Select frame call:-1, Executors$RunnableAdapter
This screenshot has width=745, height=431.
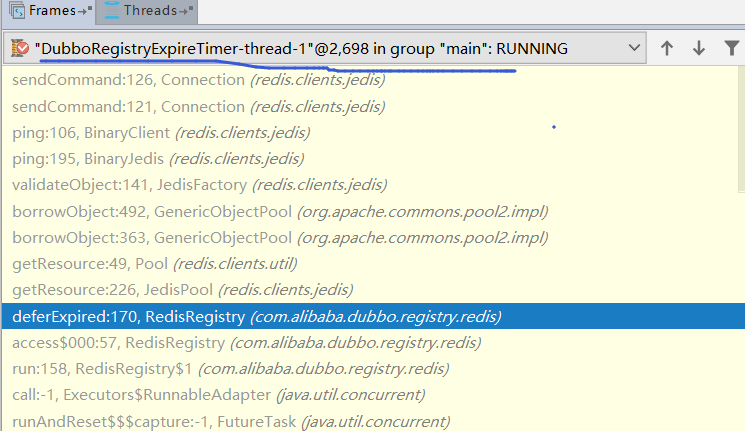373,395
